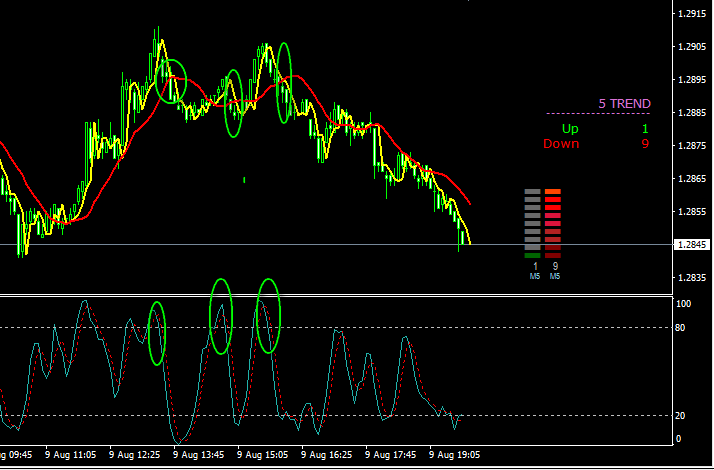Click the stochastic 20 level scale label
This screenshot has width=714, height=470.
(x=684, y=415)
